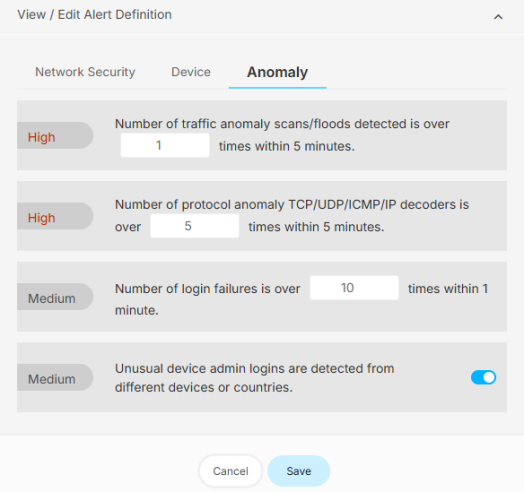Click the unusual device admin logins description
Viewport: 524px width, 492px height.
point(255,378)
